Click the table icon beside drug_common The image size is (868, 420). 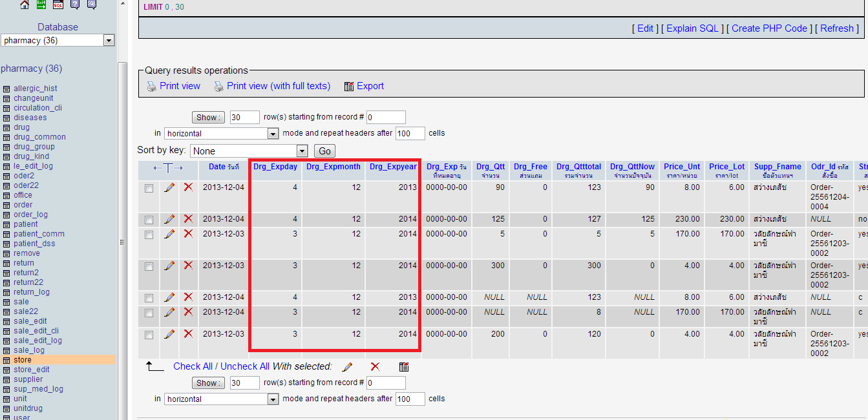point(6,137)
